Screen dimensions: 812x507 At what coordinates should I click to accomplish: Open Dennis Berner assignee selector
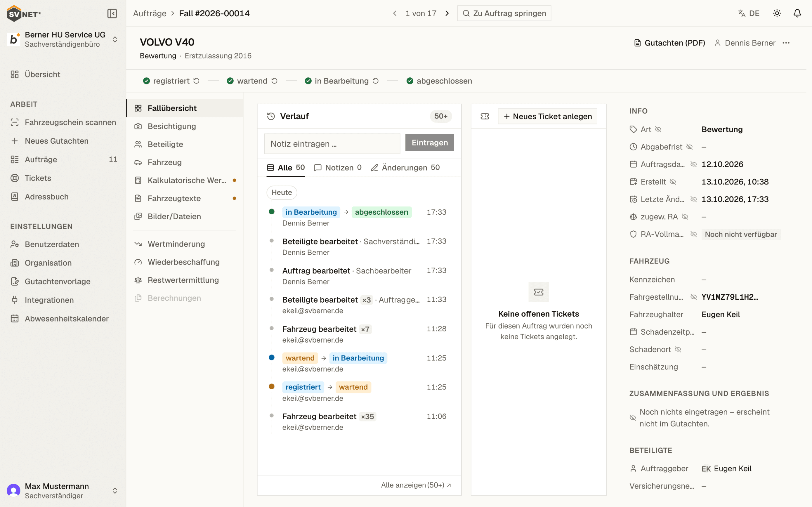[x=745, y=43]
